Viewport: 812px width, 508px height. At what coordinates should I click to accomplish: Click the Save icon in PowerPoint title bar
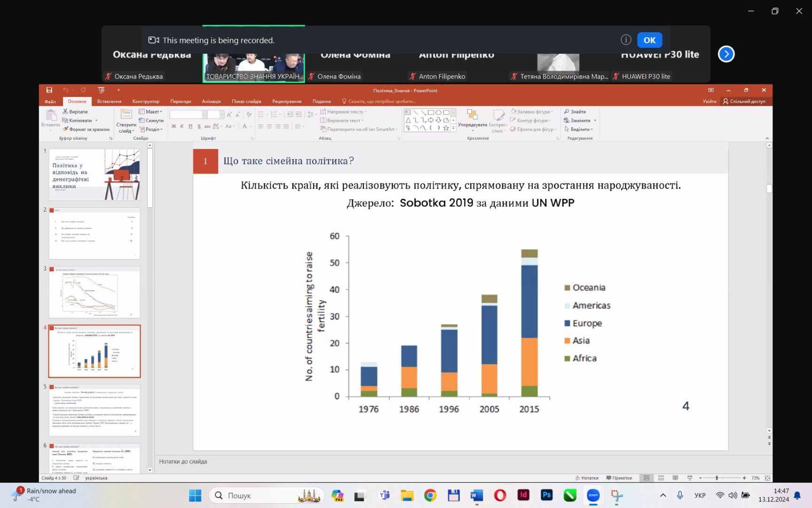(x=49, y=90)
